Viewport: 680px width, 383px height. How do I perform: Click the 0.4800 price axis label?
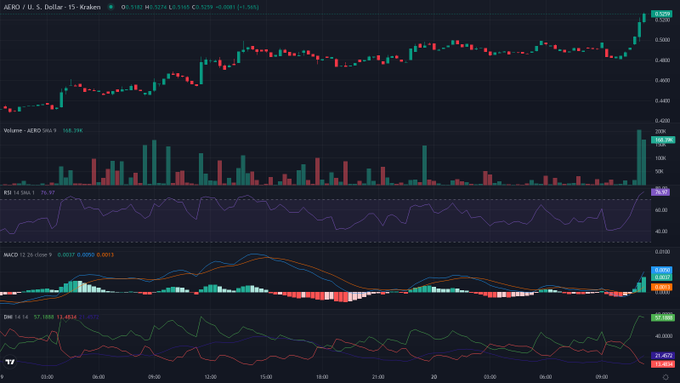(662, 60)
